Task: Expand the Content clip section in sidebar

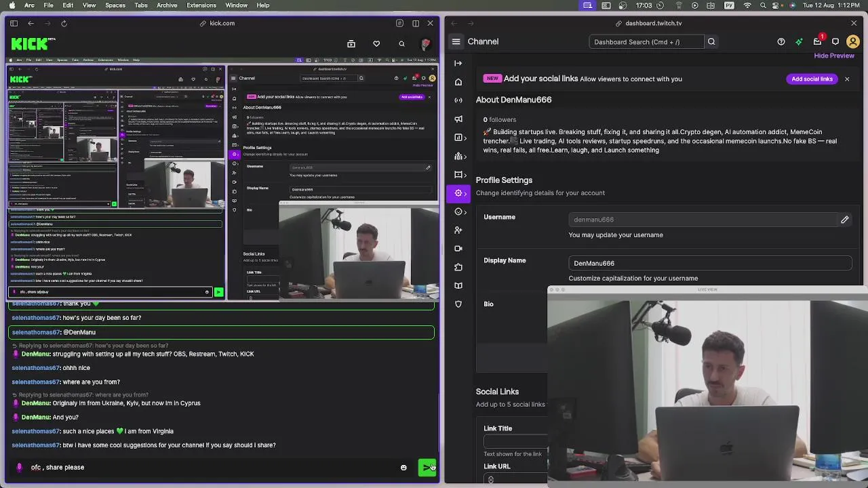Action: pos(460,175)
